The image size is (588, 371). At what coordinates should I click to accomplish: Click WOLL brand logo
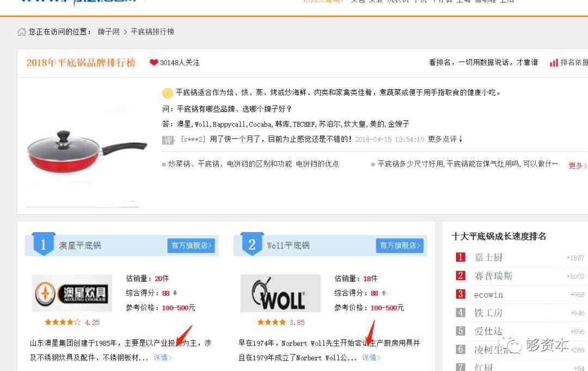point(280,293)
